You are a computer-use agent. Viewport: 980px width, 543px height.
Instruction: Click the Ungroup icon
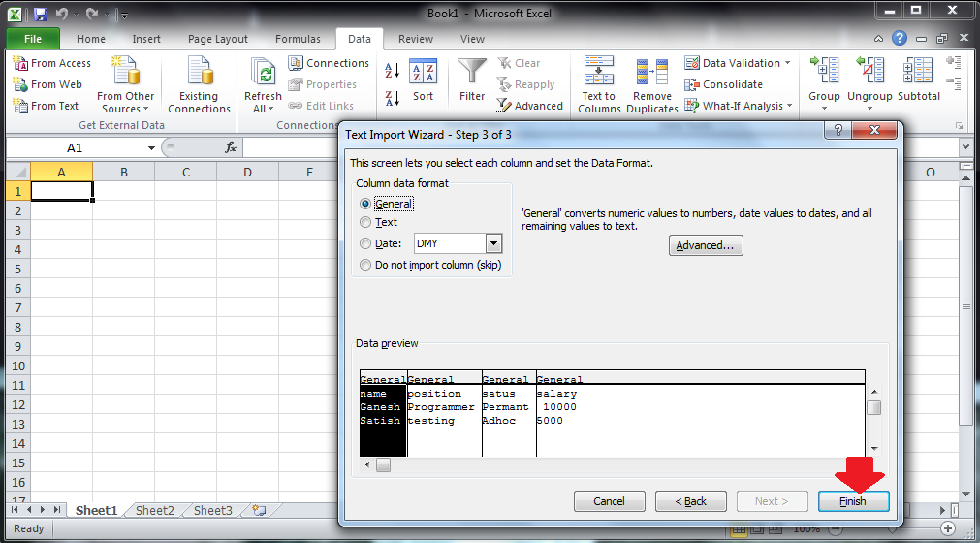click(x=869, y=70)
